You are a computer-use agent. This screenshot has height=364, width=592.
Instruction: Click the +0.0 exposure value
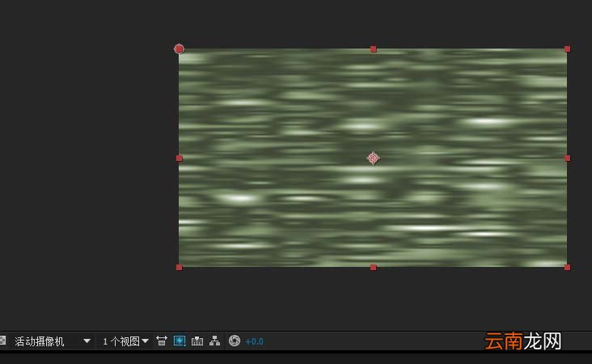pyautogui.click(x=255, y=341)
